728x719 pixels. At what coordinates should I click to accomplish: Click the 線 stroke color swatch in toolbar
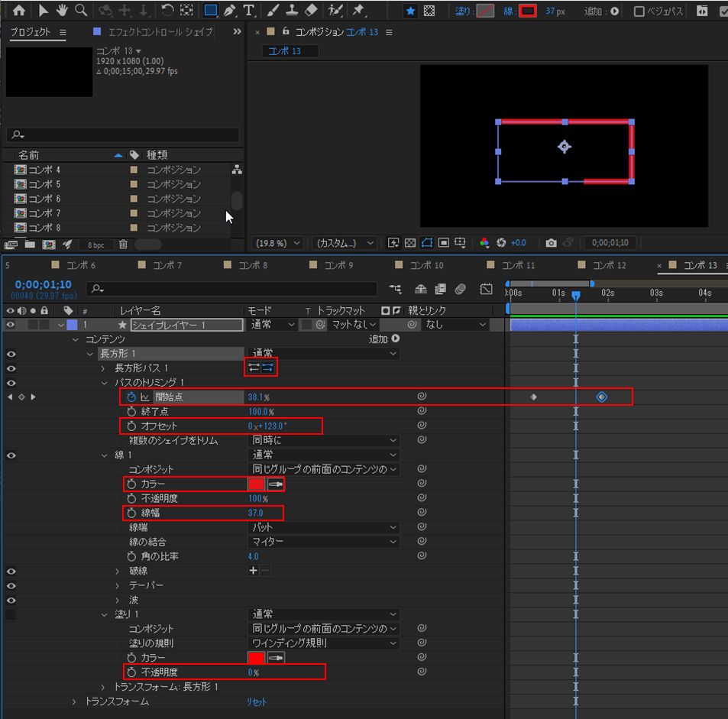[527, 11]
